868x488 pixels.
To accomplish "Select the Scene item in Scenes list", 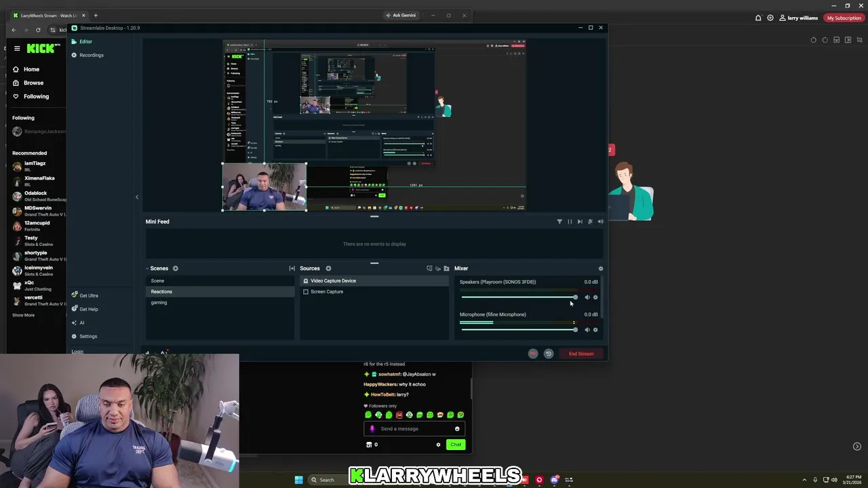I will point(220,281).
